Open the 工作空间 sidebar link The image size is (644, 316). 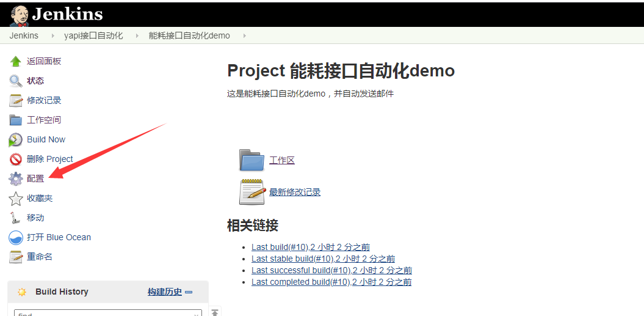tap(44, 120)
